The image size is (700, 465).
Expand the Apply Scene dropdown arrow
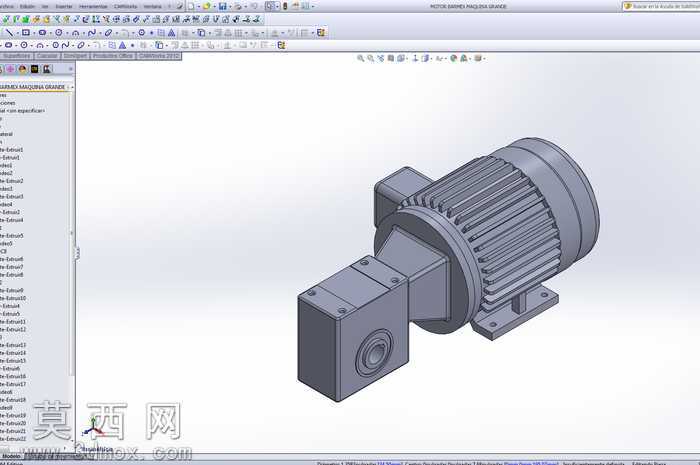click(470, 58)
